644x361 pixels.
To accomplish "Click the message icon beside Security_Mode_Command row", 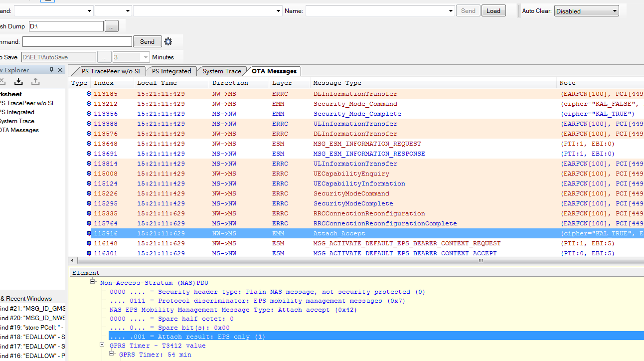I will point(88,104).
